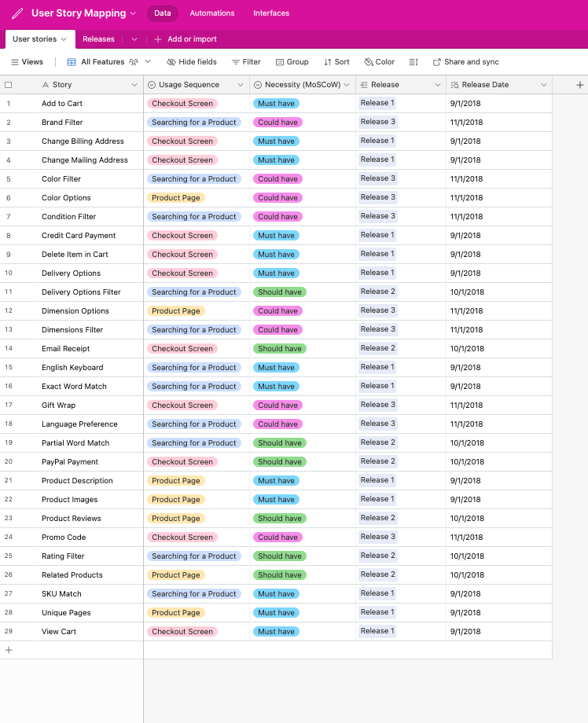The width and height of the screenshot is (588, 723).
Task: Click the Necessity (MoSCoW) field type icon
Action: (x=258, y=85)
